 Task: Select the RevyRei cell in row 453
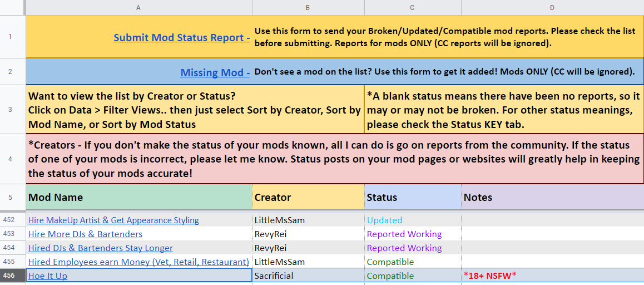pyautogui.click(x=308, y=234)
